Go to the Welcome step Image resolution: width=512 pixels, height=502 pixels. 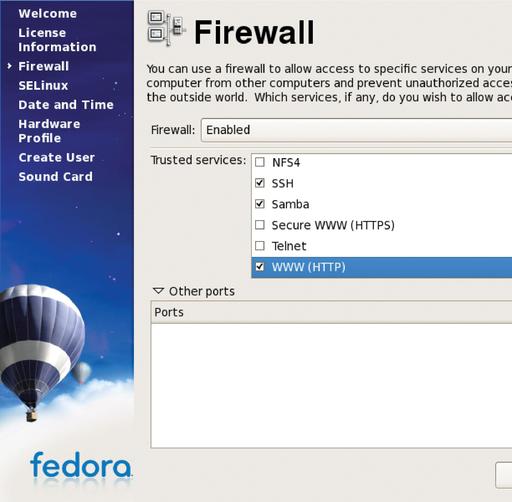48,14
